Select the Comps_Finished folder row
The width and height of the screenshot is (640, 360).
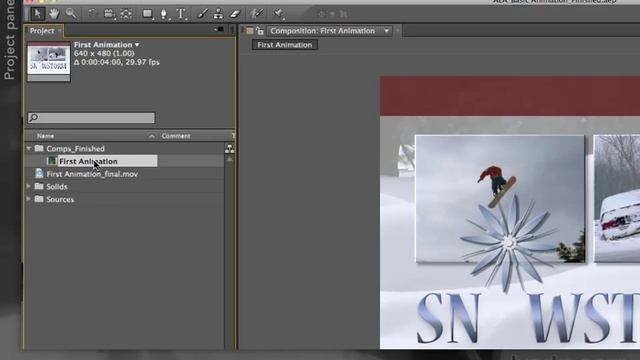coord(124,149)
